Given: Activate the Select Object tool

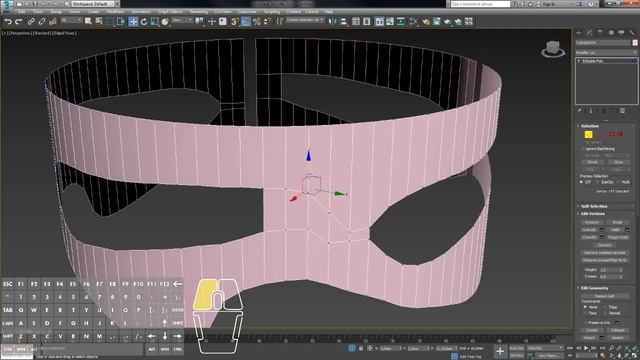Looking at the screenshot, I should 88,21.
